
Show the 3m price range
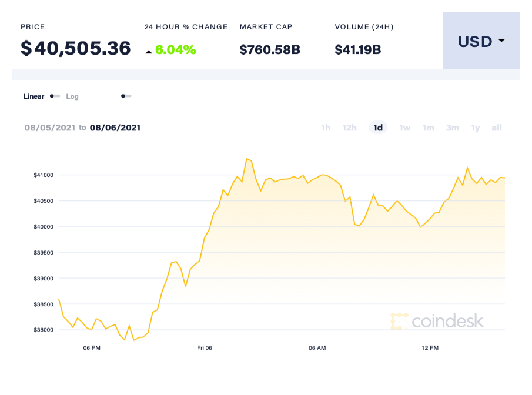452,128
